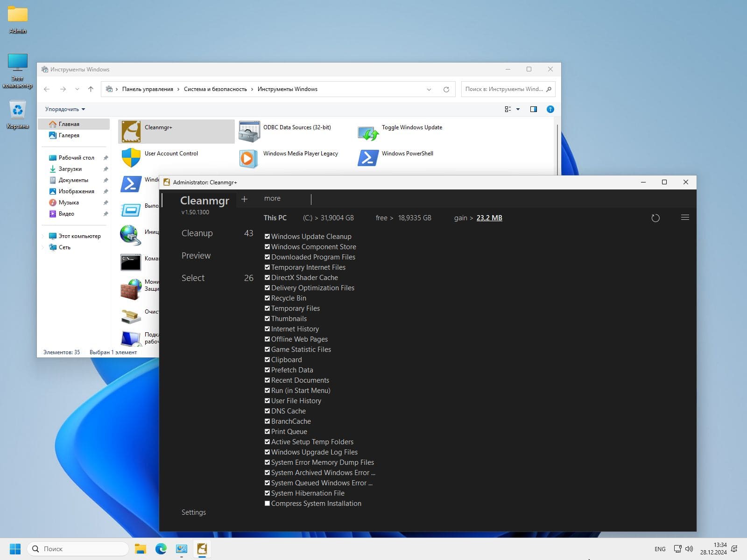Toggle Prefetch Data checkbox
Screen dimensions: 747x560
pyautogui.click(x=267, y=370)
